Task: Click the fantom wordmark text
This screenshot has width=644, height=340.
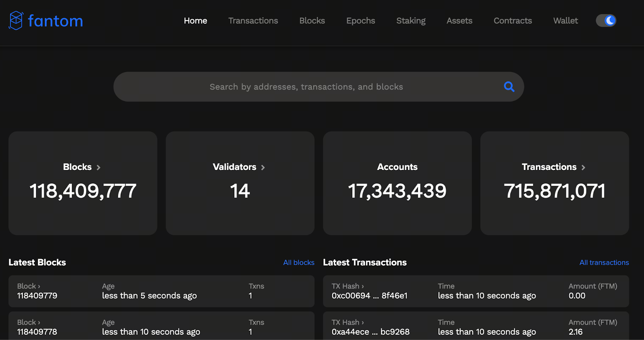Action: 56,21
